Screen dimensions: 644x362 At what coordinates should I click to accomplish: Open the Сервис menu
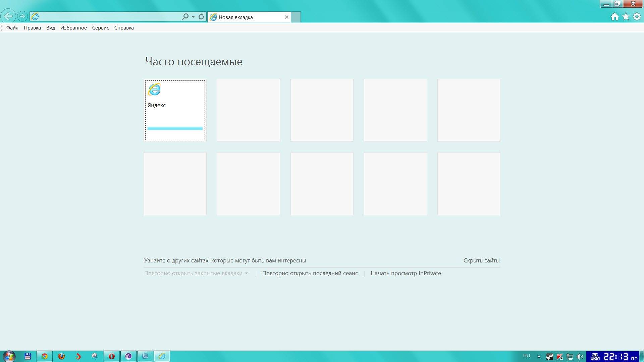click(100, 27)
